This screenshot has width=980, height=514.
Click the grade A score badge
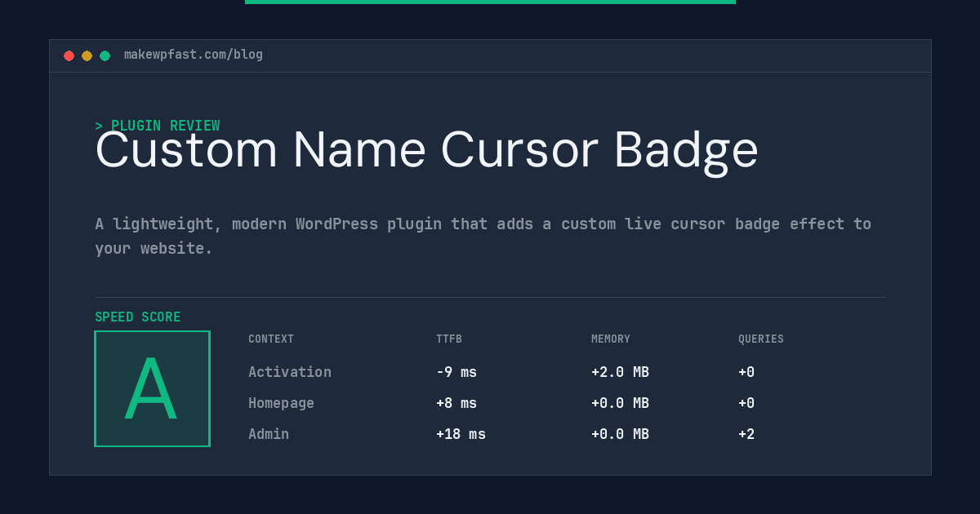pos(152,388)
